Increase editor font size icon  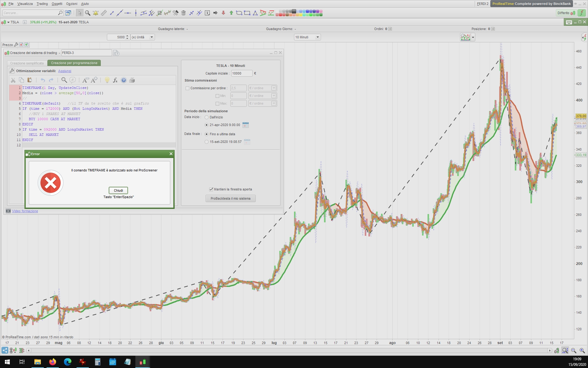pos(94,80)
